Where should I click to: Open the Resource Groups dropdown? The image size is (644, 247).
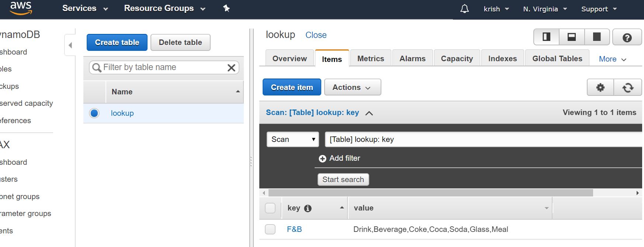[165, 8]
